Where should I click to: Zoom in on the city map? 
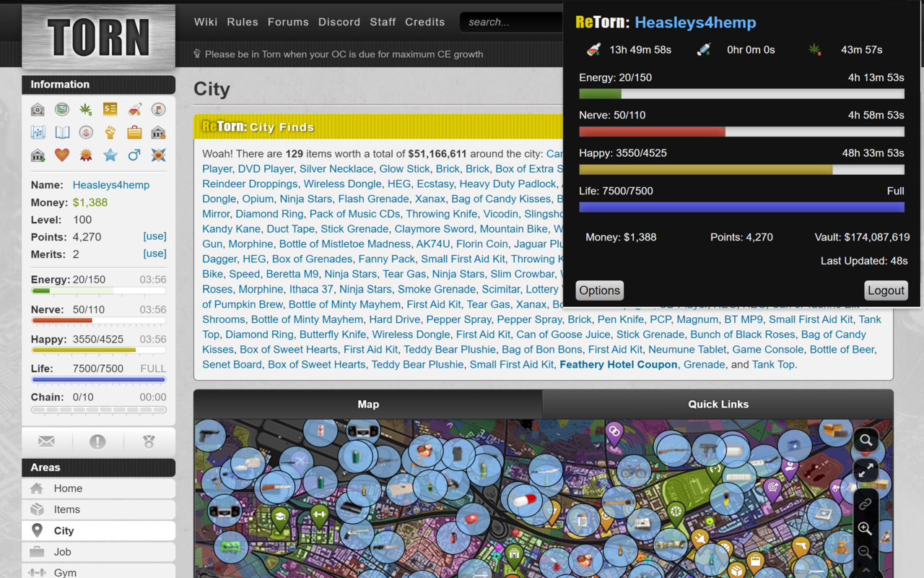coord(865,529)
